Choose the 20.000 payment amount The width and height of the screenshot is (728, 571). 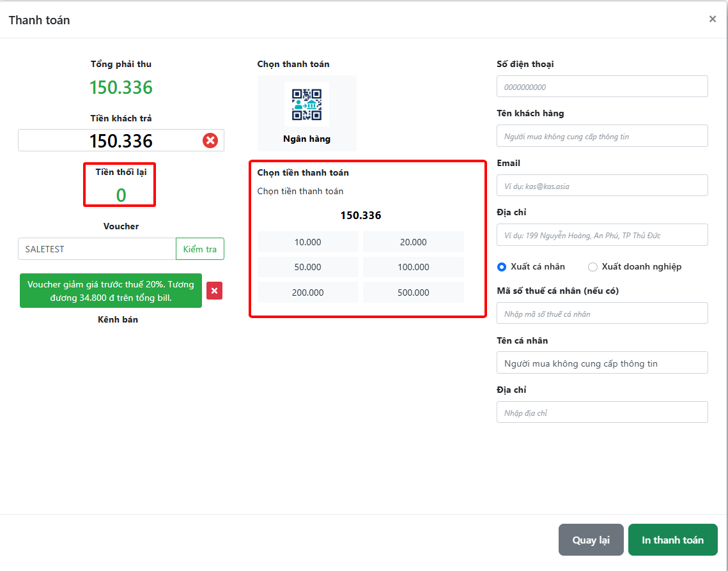click(x=413, y=242)
